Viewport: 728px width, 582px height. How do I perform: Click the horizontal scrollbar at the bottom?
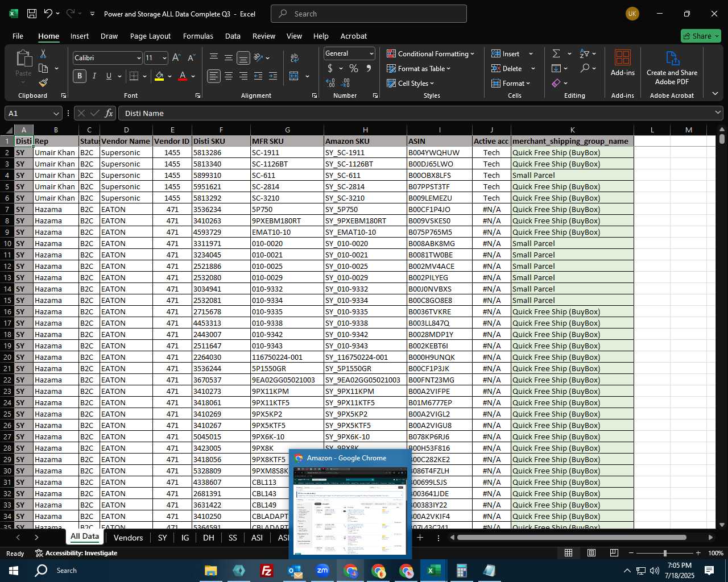(572, 538)
